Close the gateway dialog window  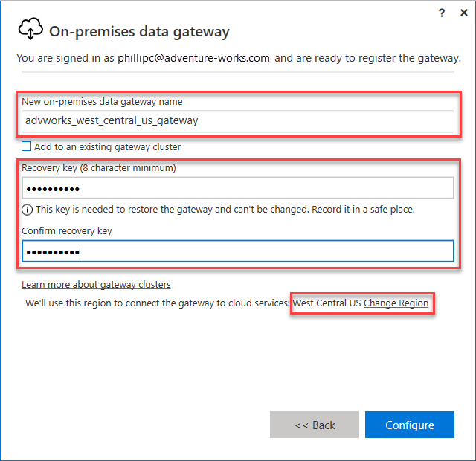[463, 13]
